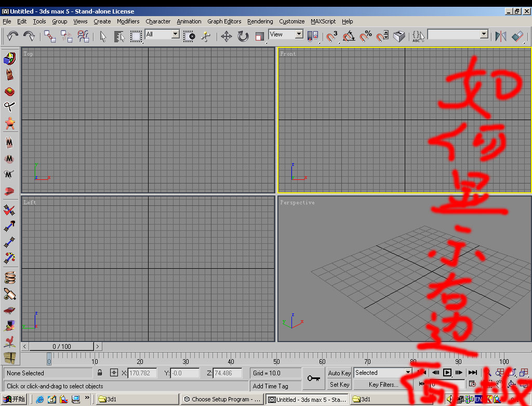Toggle the Selection Lock padlock

(x=100, y=373)
